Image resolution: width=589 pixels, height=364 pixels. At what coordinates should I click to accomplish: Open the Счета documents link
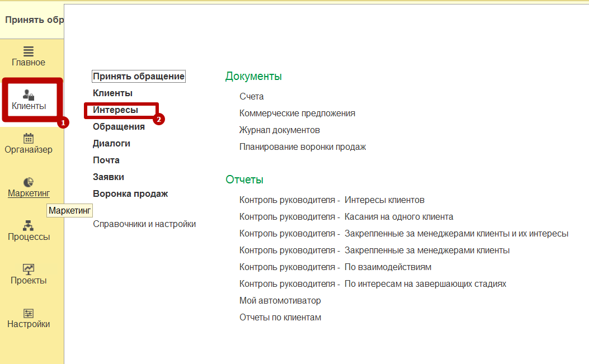tap(251, 97)
